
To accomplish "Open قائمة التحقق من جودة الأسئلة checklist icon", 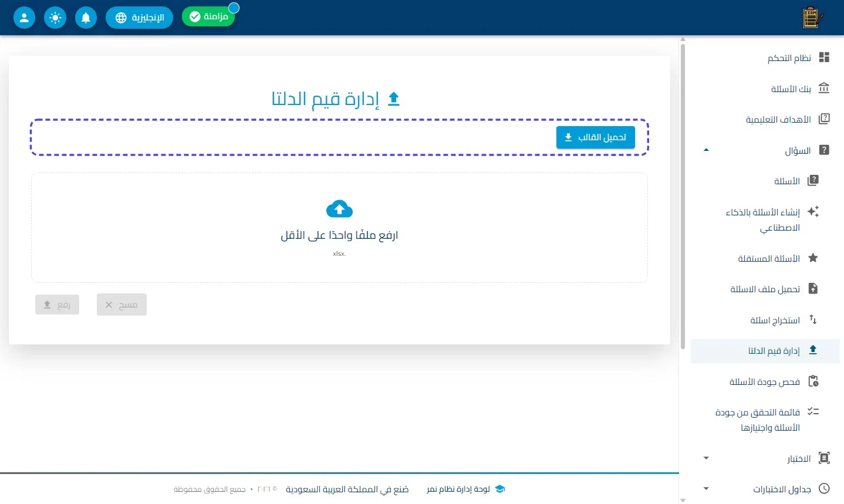I will click(x=813, y=412).
